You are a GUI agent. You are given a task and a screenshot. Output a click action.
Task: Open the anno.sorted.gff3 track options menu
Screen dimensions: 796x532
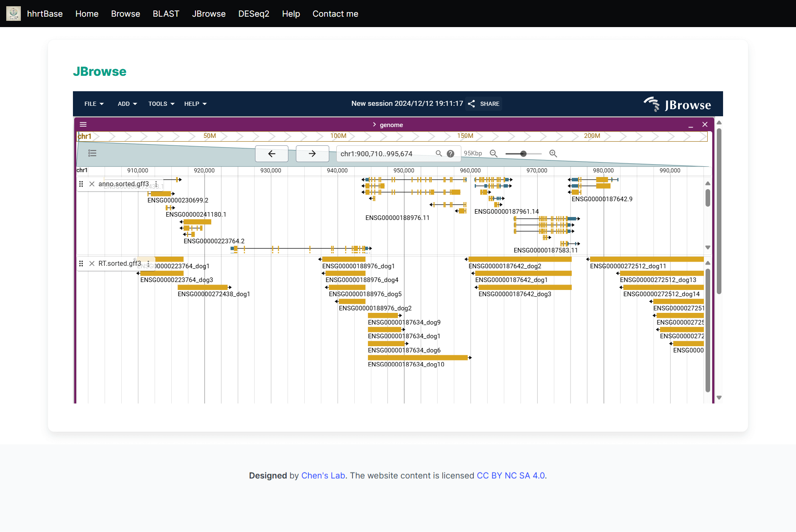[156, 184]
